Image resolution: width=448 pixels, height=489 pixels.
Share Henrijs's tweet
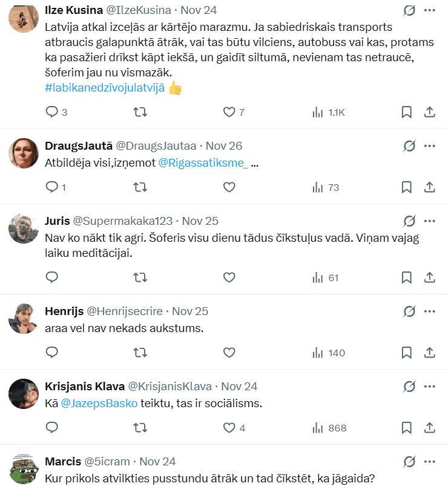click(429, 353)
